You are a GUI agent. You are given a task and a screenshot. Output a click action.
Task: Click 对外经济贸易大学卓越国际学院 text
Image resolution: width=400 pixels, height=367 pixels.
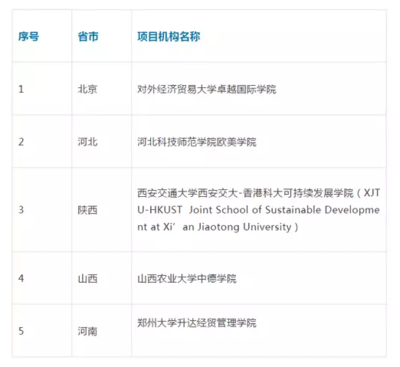pyautogui.click(x=207, y=89)
